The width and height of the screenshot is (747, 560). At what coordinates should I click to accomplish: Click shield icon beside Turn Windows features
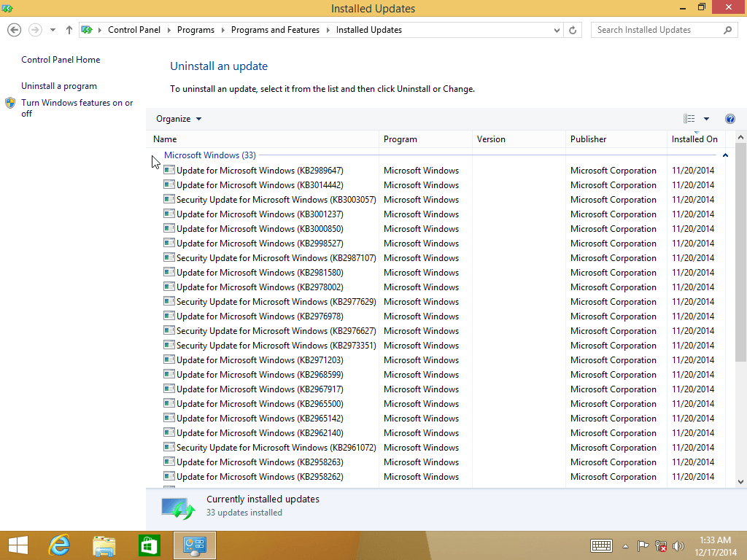10,103
